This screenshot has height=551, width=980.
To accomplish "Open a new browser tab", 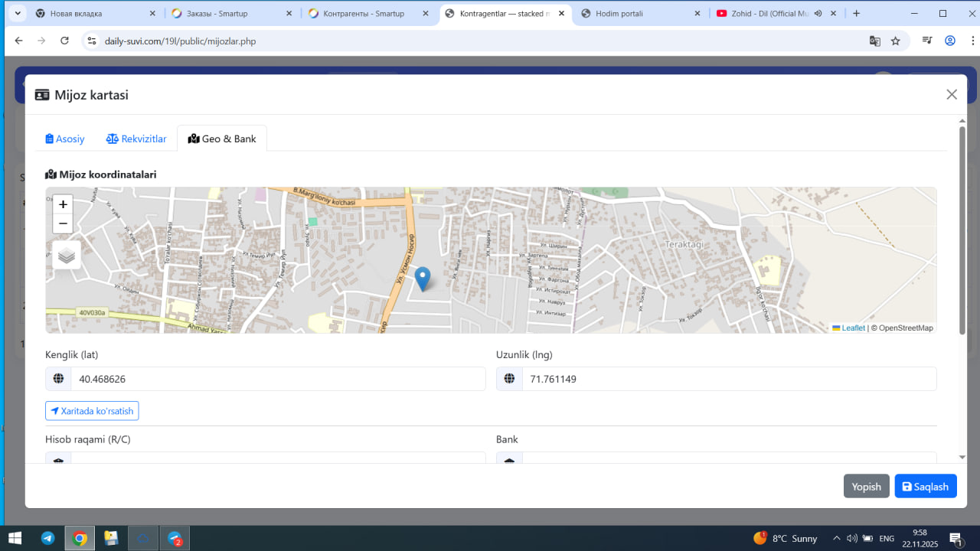I will tap(856, 13).
